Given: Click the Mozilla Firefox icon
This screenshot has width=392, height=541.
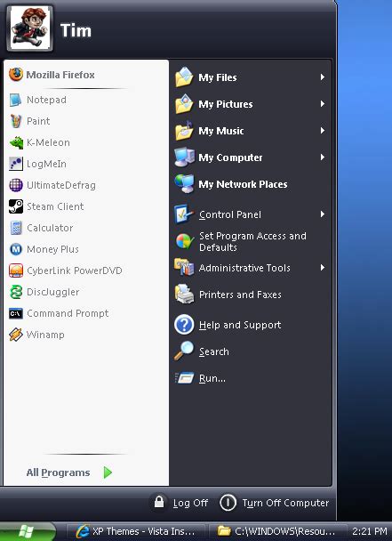Looking at the screenshot, I should 16,75.
